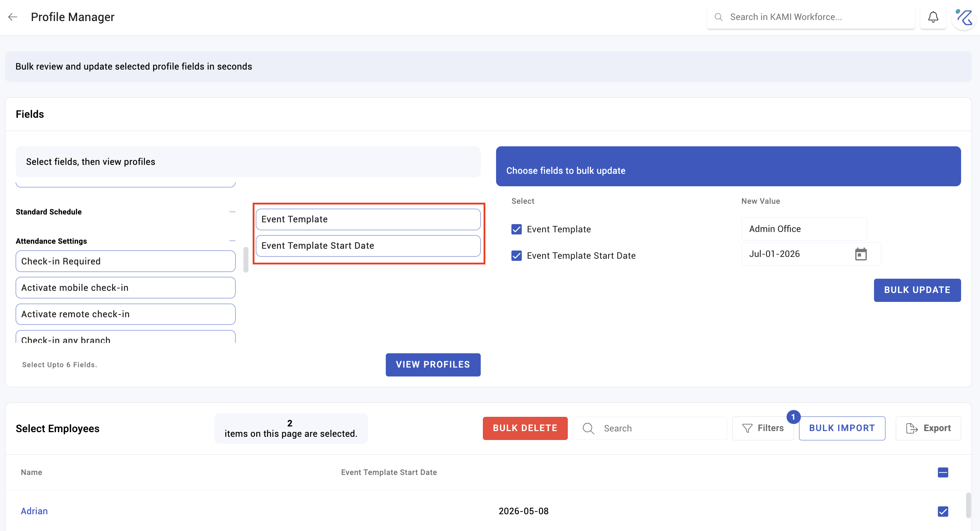Click the BULK IMPORT button
980x531 pixels.
[x=842, y=428]
